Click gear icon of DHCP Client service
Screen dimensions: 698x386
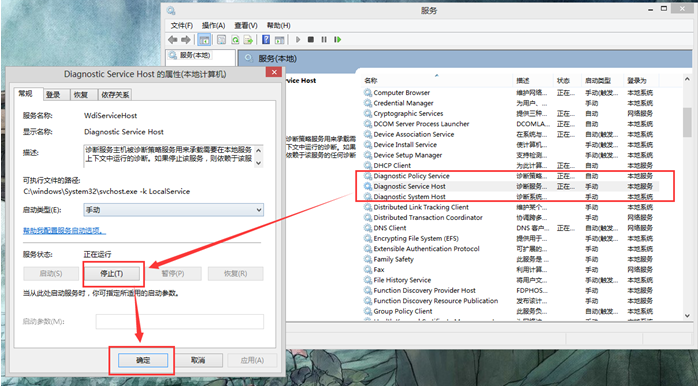coord(368,165)
